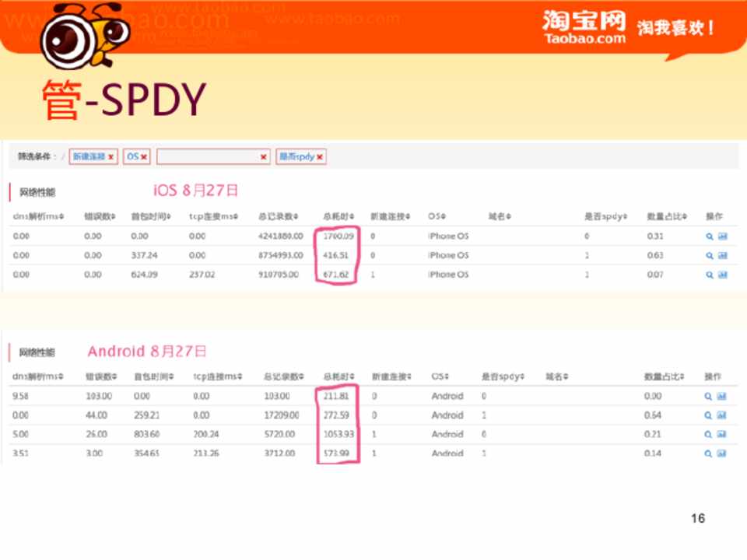The height and width of the screenshot is (560, 747).
Task: Click the magnifier icon in the first iPhone OS row
Action: 709,236
